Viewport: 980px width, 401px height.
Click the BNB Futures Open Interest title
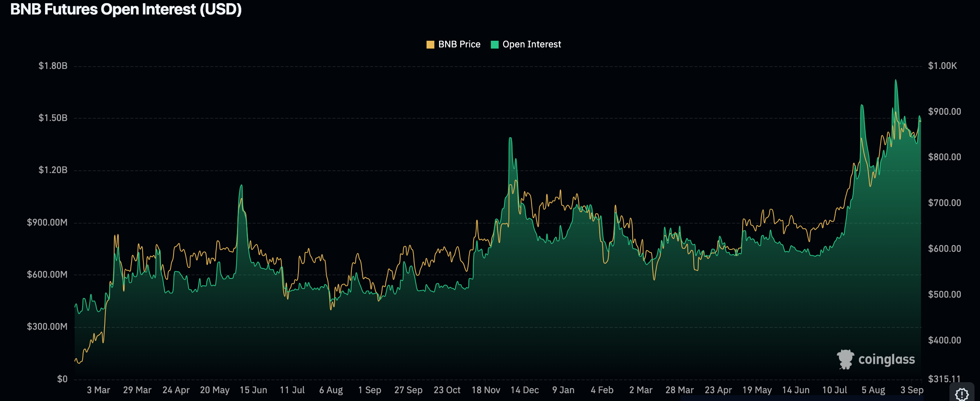click(x=126, y=9)
